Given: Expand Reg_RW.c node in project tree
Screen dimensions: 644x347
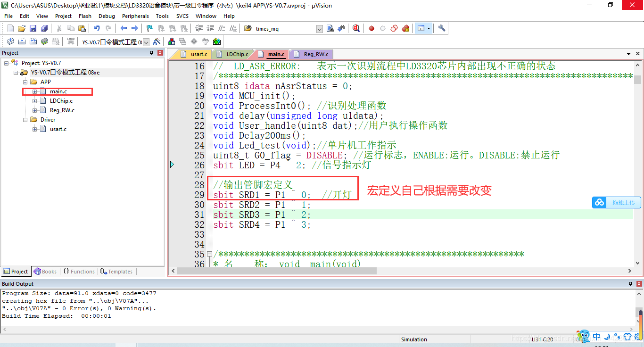Looking at the screenshot, I should coord(35,110).
